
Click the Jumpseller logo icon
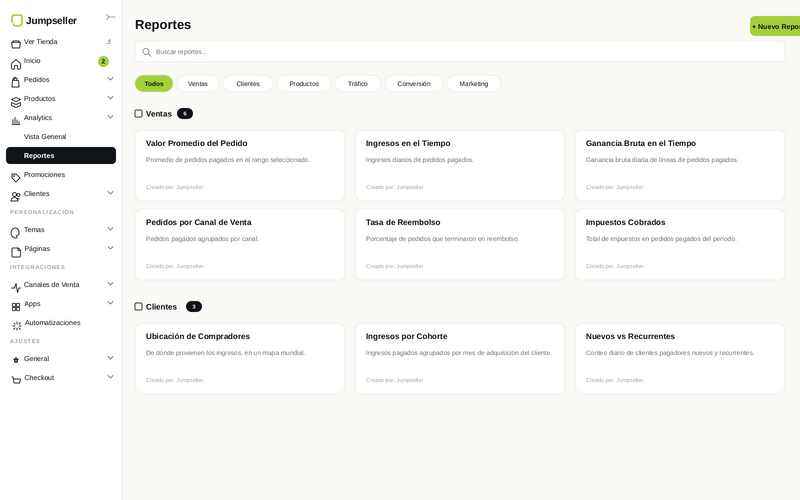tap(17, 20)
